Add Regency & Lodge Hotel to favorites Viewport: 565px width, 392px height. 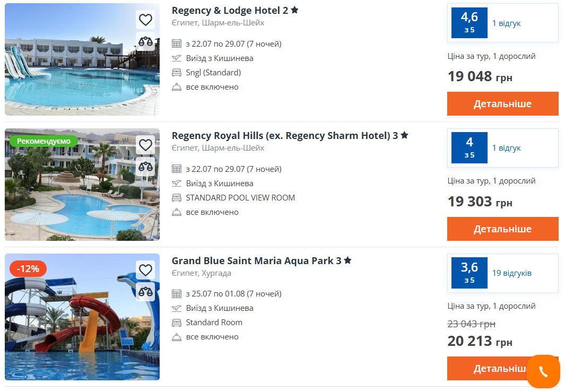coord(145,20)
